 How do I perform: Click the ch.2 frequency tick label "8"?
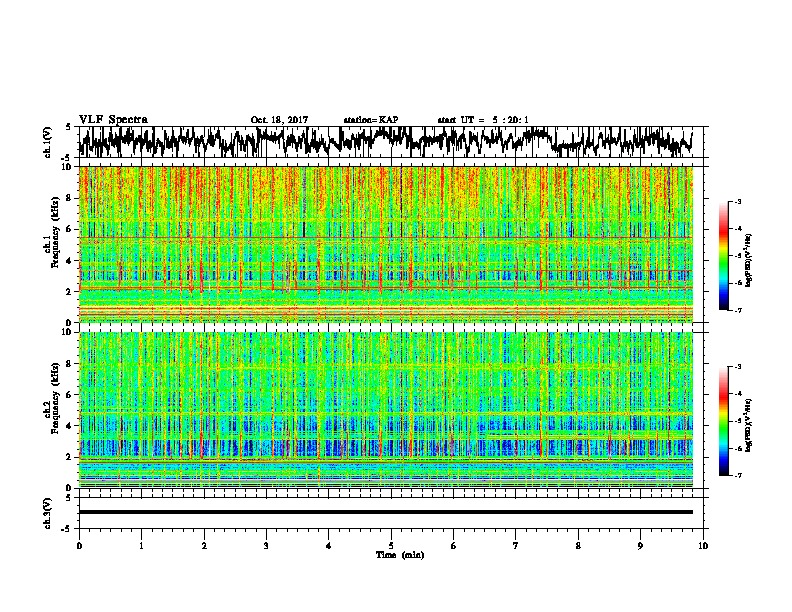pyautogui.click(x=70, y=364)
